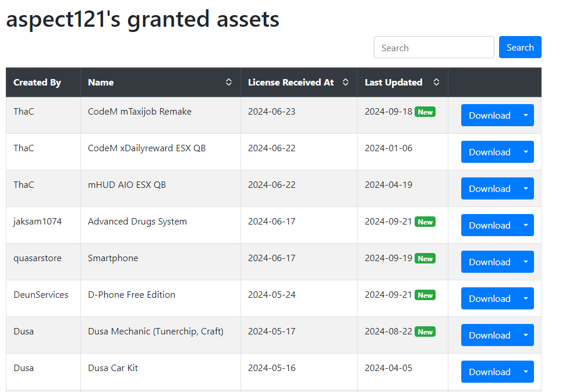Select the CodeM mTaxijob Remake name
This screenshot has width=587, height=392.
pos(140,112)
